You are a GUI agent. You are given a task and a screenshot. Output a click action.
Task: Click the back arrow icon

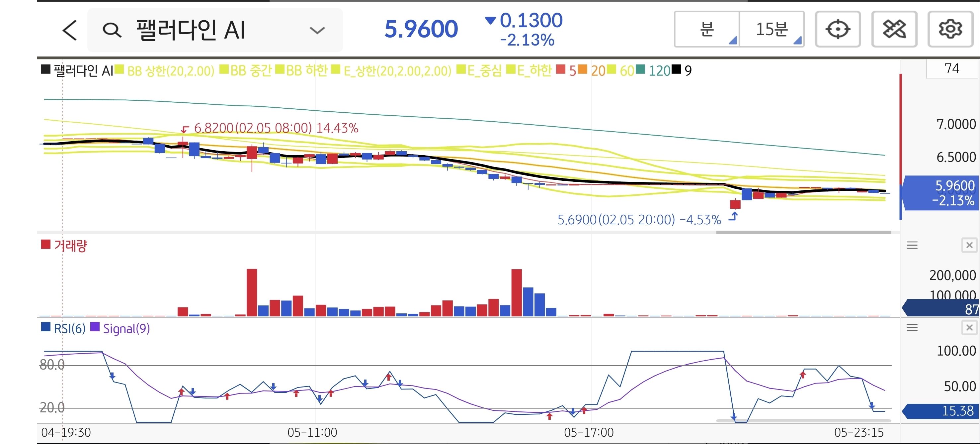[70, 30]
